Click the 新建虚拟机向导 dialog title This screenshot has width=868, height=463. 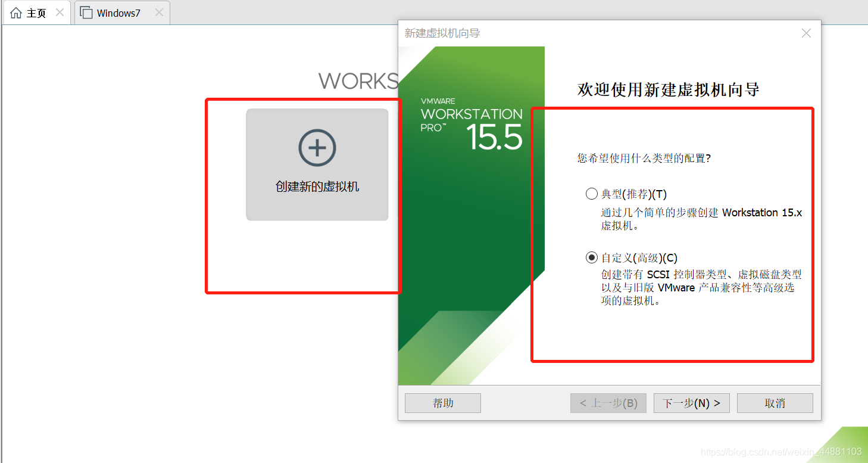pyautogui.click(x=442, y=33)
